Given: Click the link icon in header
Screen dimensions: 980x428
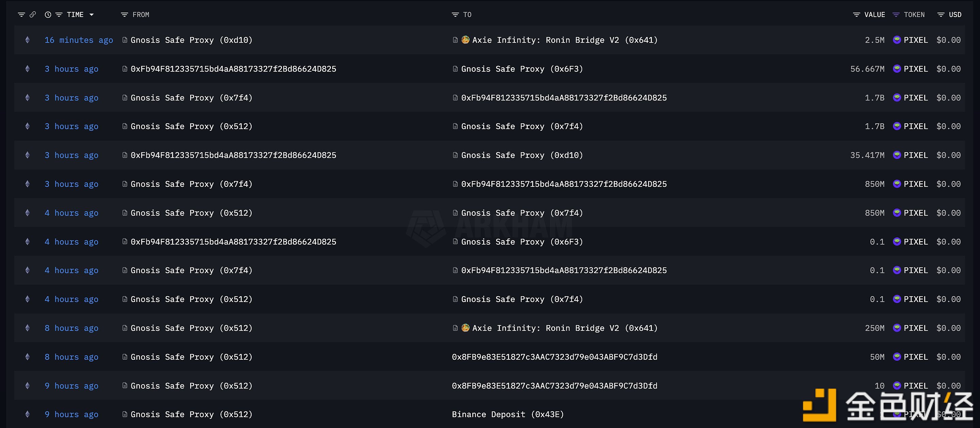Looking at the screenshot, I should (33, 15).
